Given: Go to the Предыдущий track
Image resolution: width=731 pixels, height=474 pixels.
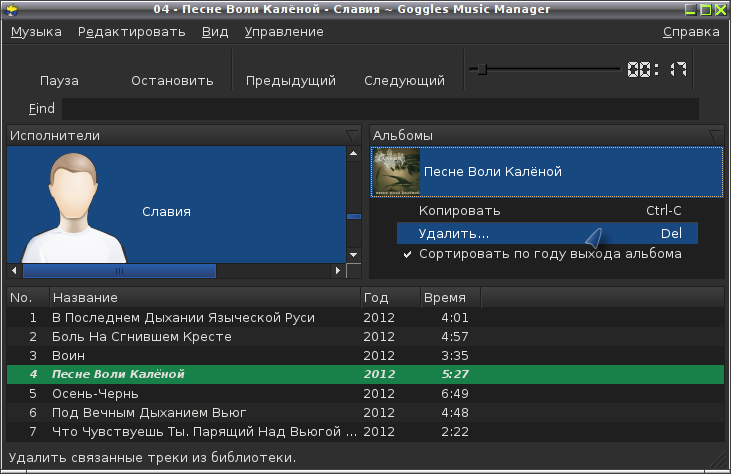Looking at the screenshot, I should point(290,81).
